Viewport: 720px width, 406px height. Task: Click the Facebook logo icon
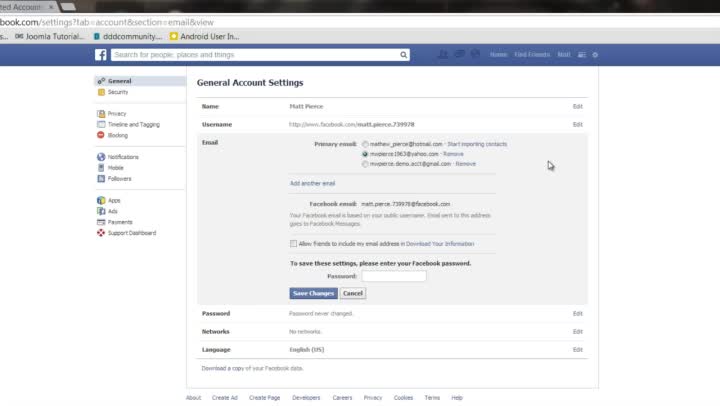click(101, 55)
